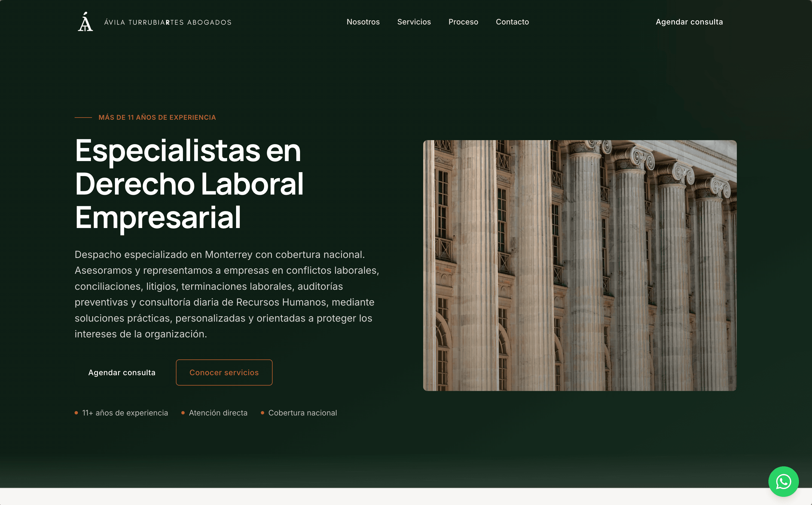This screenshot has height=505, width=812.
Task: Click the hero Agendar consulta button
Action: point(122,372)
